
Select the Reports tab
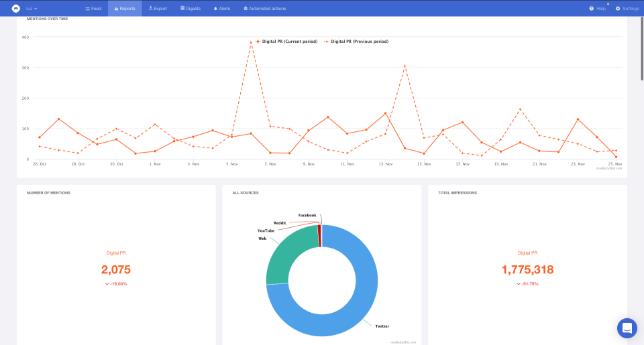pyautogui.click(x=125, y=9)
